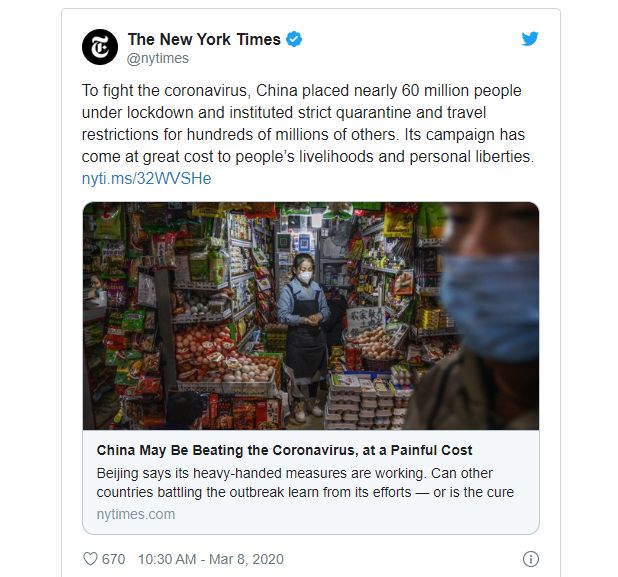Open the 10:30 AM Mar 8, 2020 timestamp
Viewport: 618px width, 577px height.
(x=210, y=559)
